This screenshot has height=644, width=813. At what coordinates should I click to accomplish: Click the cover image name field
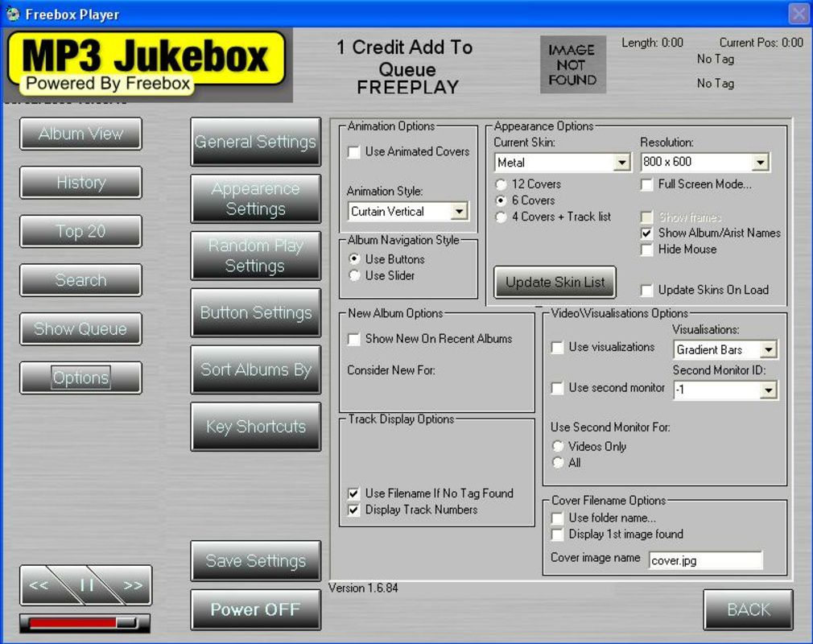[705, 559]
